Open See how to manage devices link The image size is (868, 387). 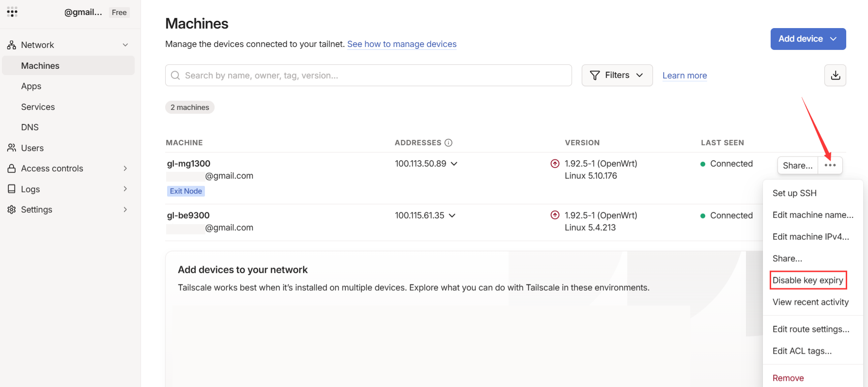tap(402, 44)
